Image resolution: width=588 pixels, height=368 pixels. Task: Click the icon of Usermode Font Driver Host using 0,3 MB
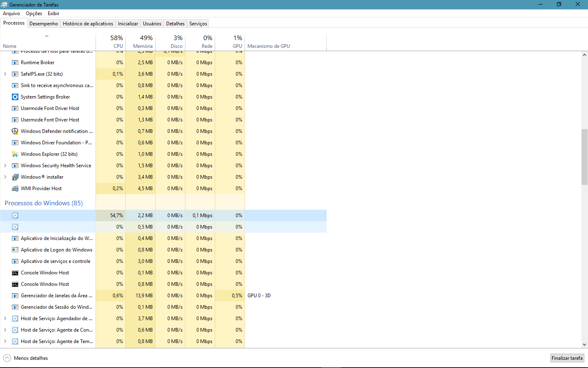(x=15, y=108)
